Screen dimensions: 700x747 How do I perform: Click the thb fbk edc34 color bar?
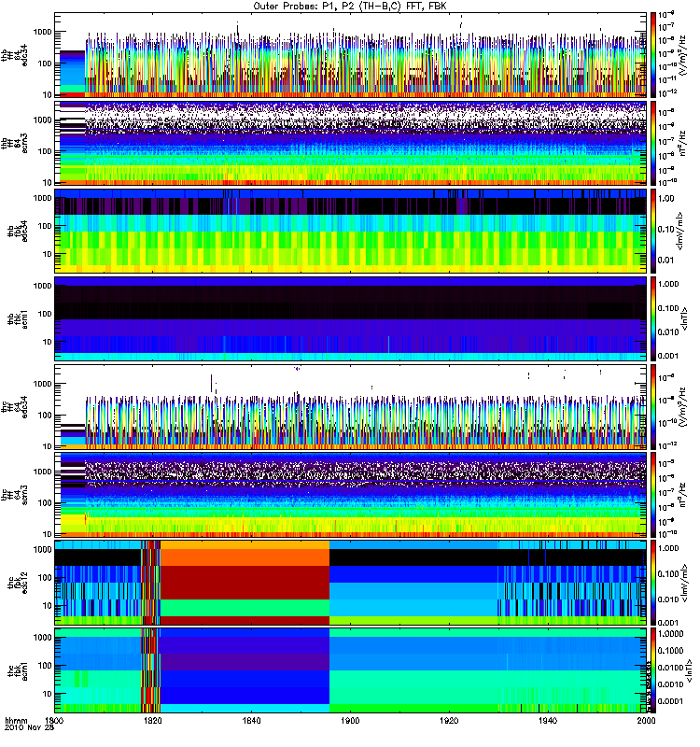[653, 231]
